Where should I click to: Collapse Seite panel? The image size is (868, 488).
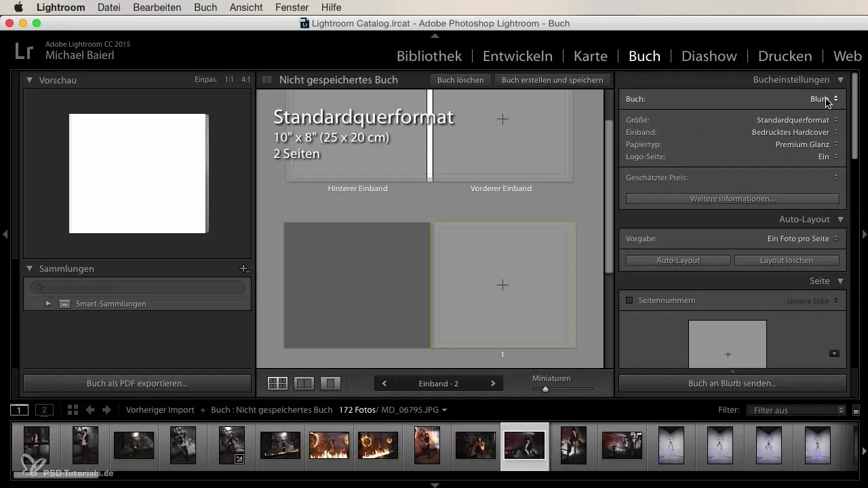coord(840,281)
